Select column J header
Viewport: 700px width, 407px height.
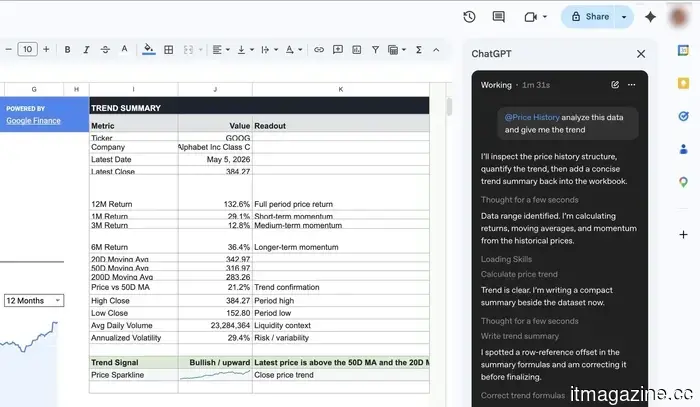coord(215,89)
